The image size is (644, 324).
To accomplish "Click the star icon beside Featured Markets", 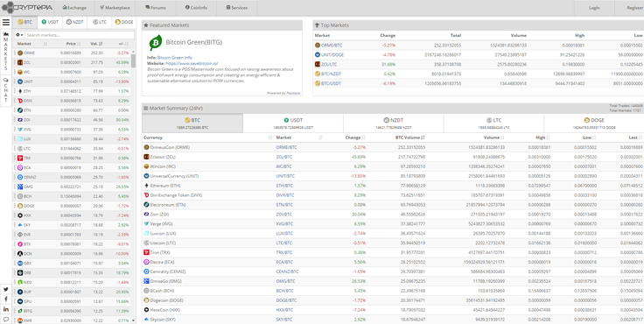I will click(146, 25).
